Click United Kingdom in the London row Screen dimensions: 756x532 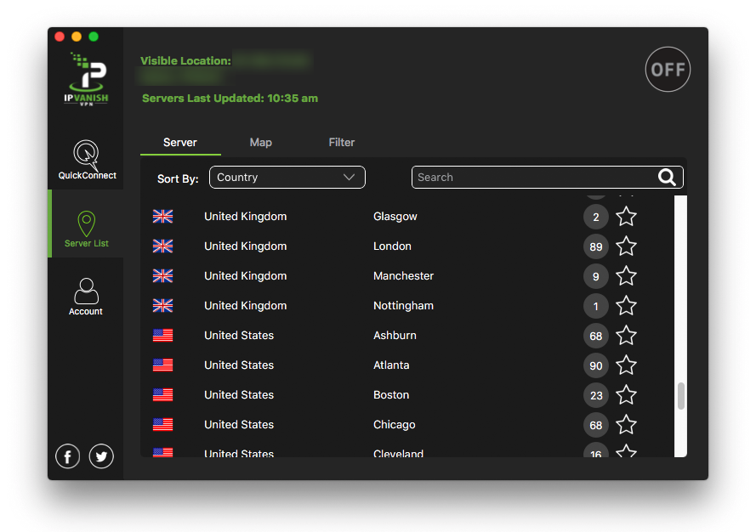point(246,246)
